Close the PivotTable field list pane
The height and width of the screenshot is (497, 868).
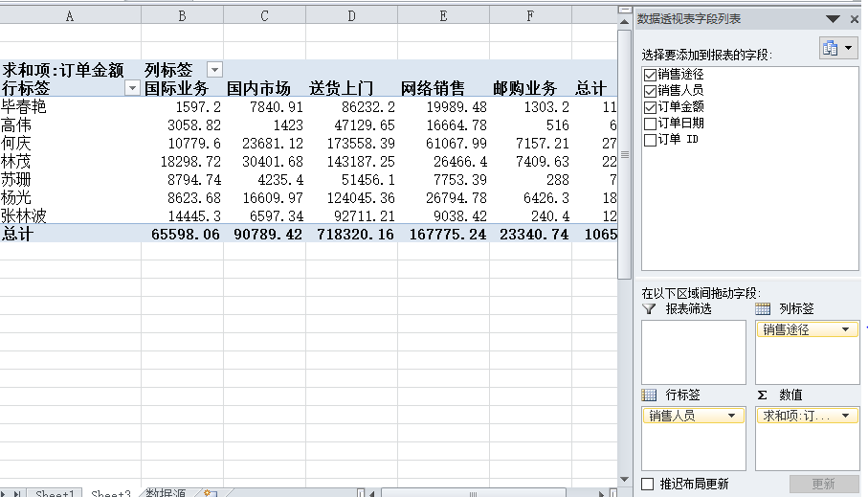tap(854, 19)
